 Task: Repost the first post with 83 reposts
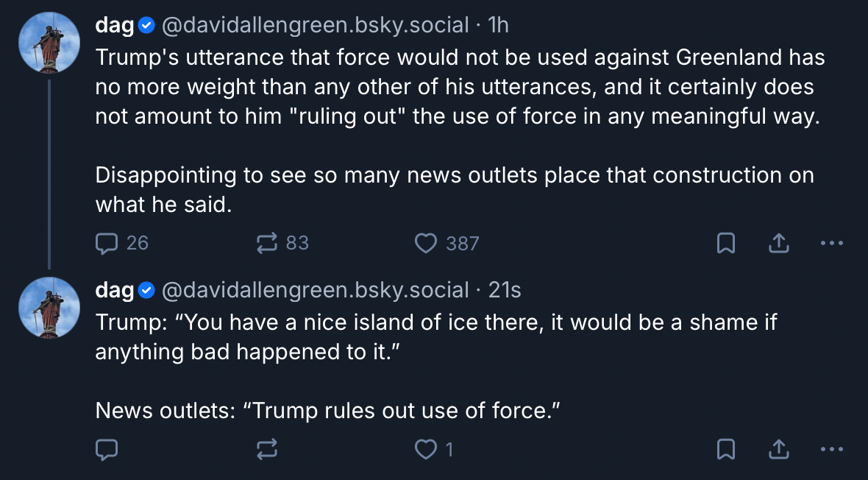click(266, 243)
